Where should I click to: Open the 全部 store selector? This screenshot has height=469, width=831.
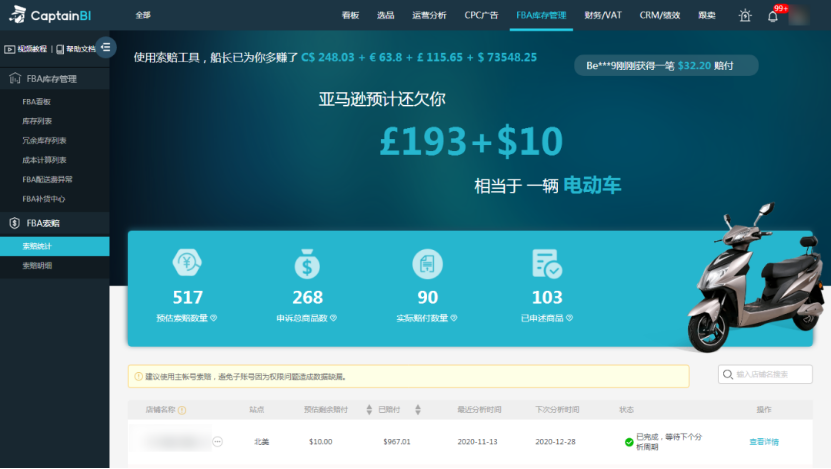(x=143, y=15)
